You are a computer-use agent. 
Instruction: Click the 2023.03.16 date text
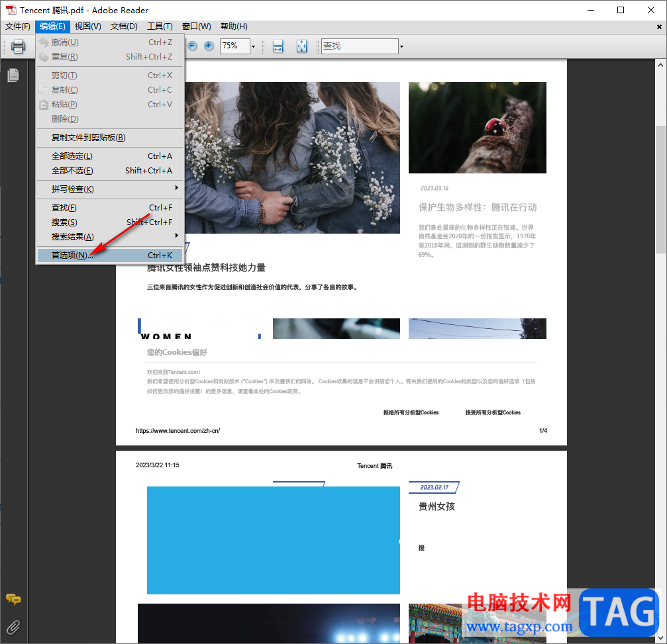click(x=435, y=189)
